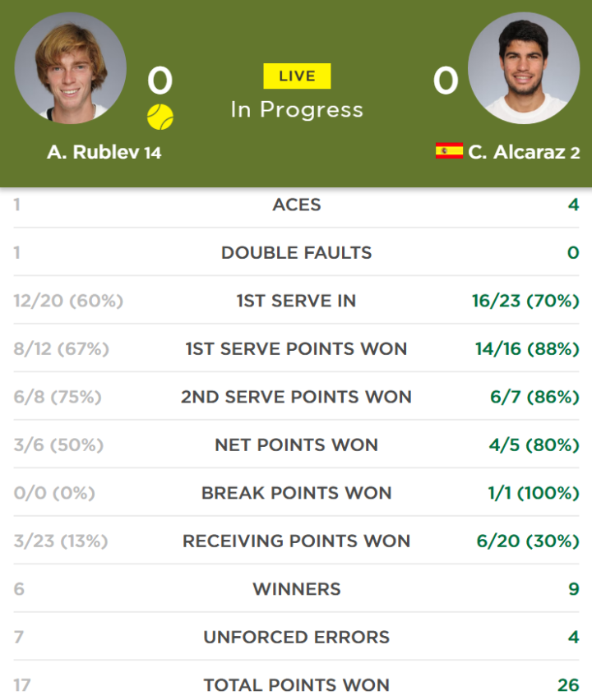Viewport: 592px width, 700px height.
Task: Click the Spain flag icon
Action: 449,151
